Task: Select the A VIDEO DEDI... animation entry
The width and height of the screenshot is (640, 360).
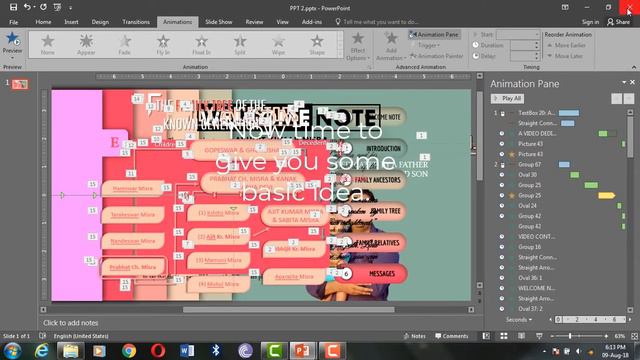Action: click(x=537, y=133)
